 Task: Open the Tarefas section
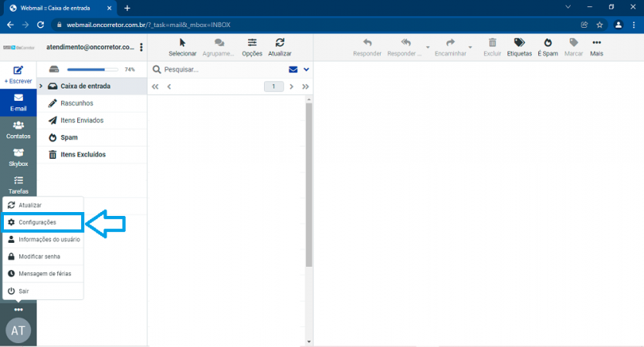coord(18,185)
